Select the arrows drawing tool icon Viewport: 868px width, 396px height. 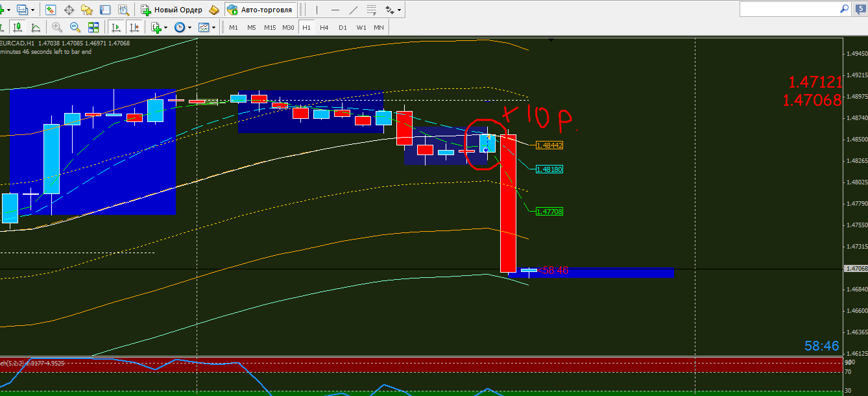coord(389,10)
